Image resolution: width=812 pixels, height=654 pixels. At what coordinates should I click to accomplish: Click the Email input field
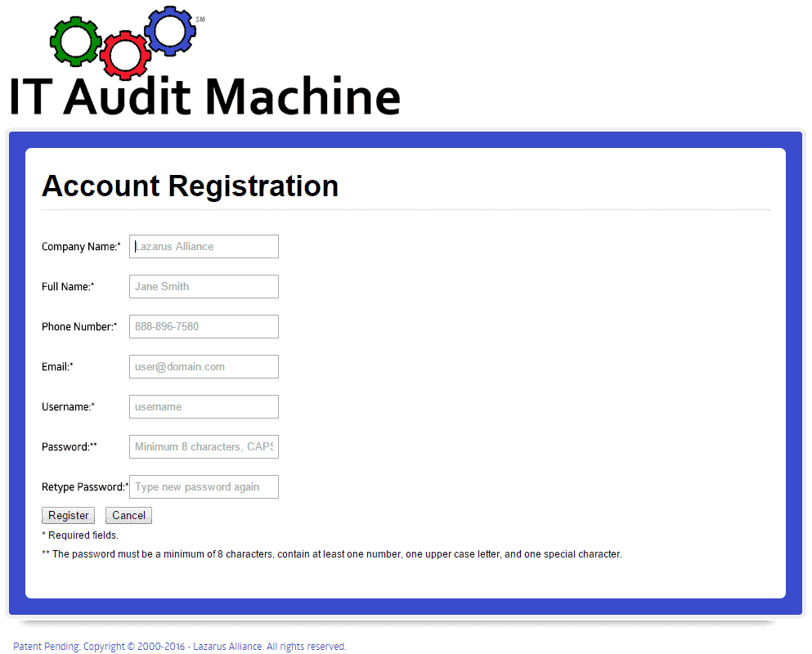coord(204,366)
